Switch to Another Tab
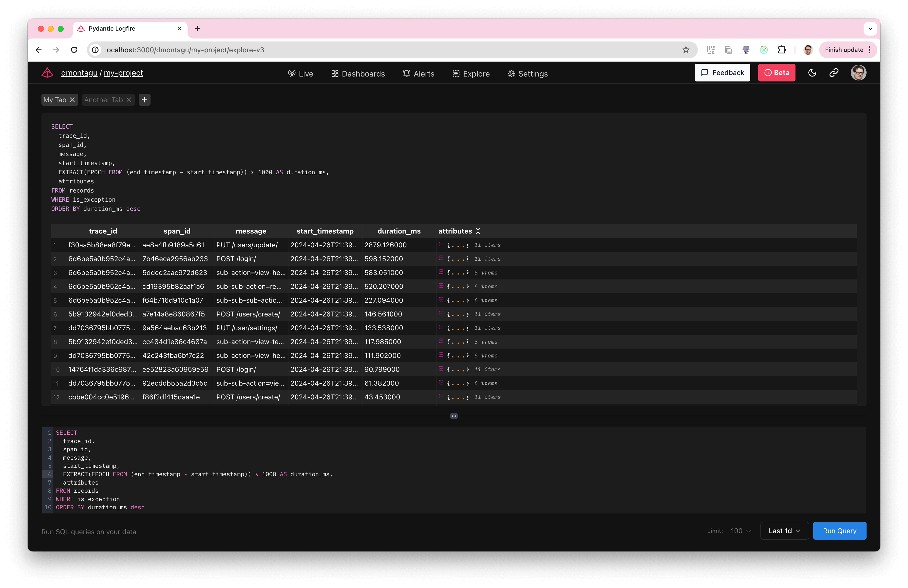The width and height of the screenshot is (908, 588). pyautogui.click(x=103, y=99)
